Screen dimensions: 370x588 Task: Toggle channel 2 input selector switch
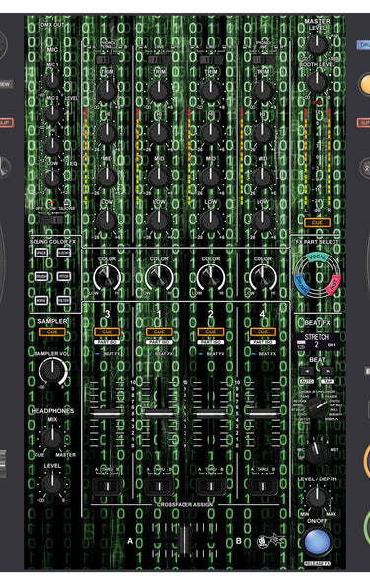pyautogui.click(x=211, y=60)
